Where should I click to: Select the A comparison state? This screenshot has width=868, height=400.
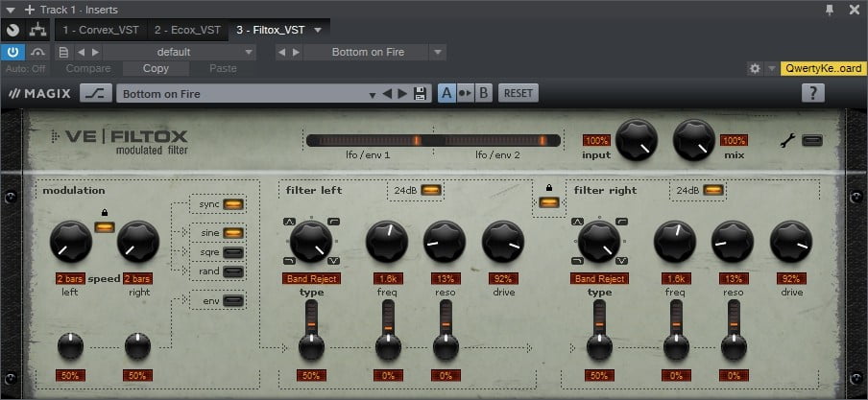446,93
